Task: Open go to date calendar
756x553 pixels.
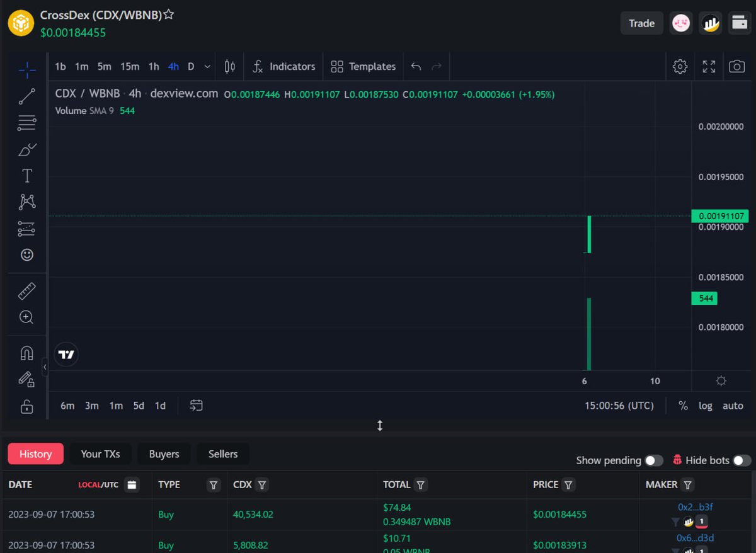Action: click(197, 406)
